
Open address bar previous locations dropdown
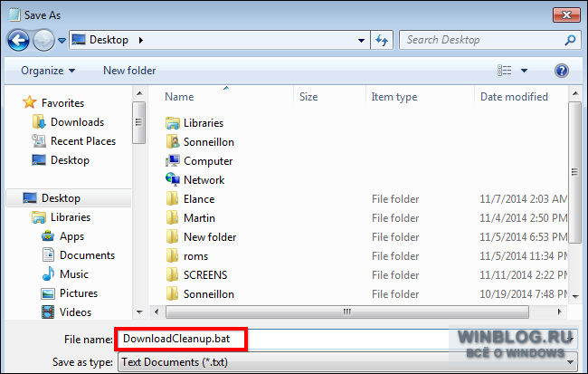click(x=361, y=40)
